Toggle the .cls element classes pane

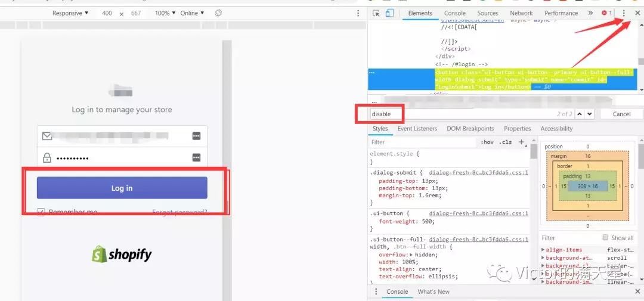506,142
